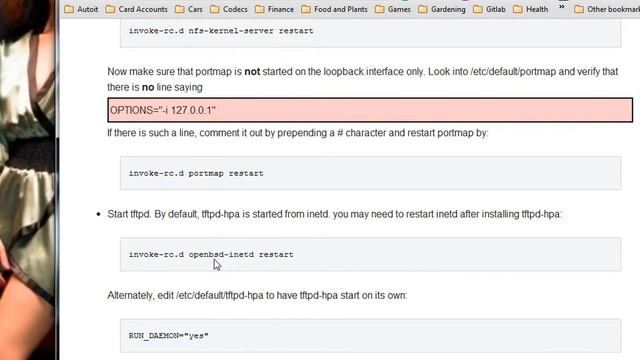The height and width of the screenshot is (360, 640).
Task: Open the Cars bookmarks folder
Action: [x=189, y=9]
